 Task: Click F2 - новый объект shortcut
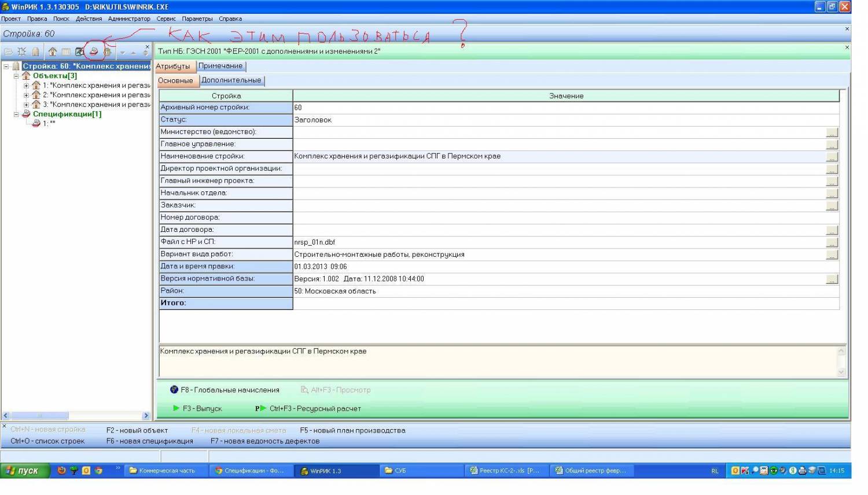point(137,430)
